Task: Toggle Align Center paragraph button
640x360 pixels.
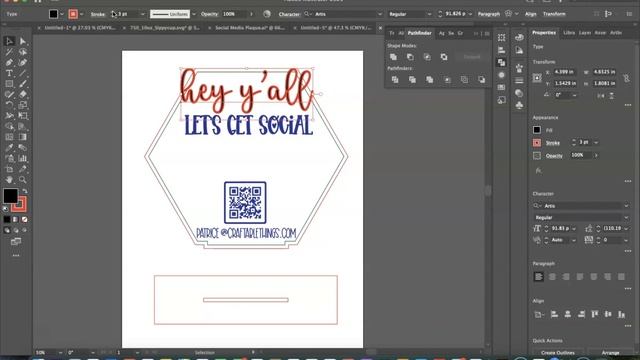Action: [552, 277]
